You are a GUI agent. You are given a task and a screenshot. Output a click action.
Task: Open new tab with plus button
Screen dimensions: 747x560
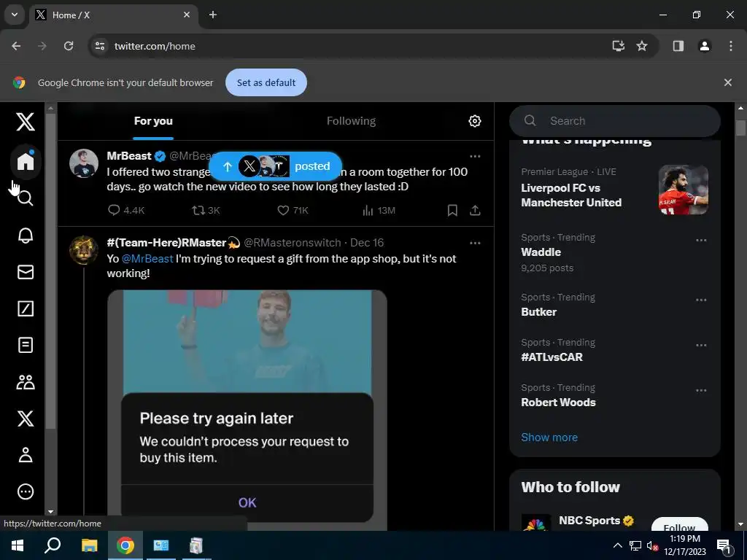pyautogui.click(x=213, y=15)
